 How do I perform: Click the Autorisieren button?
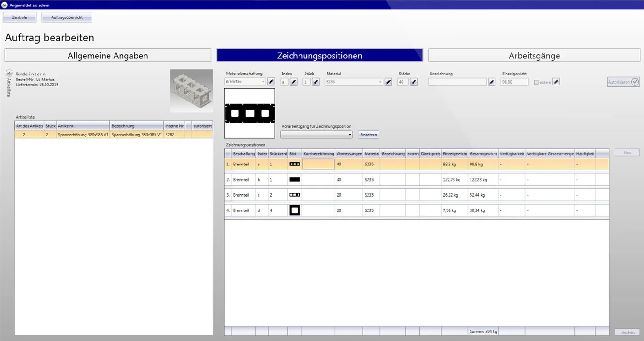[624, 82]
